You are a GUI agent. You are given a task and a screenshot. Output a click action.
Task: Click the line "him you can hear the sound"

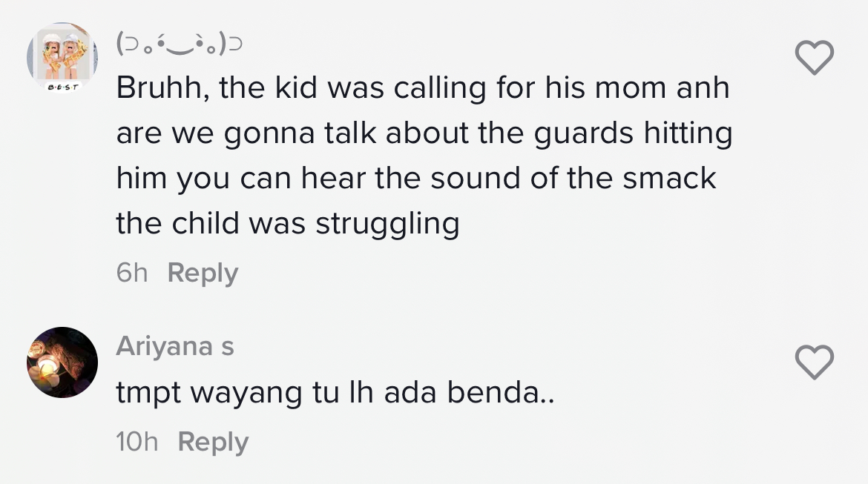click(x=416, y=179)
